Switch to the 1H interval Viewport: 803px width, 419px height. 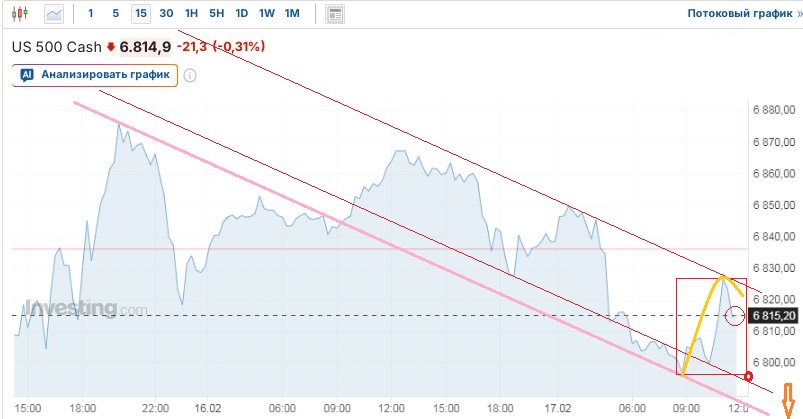click(x=192, y=14)
